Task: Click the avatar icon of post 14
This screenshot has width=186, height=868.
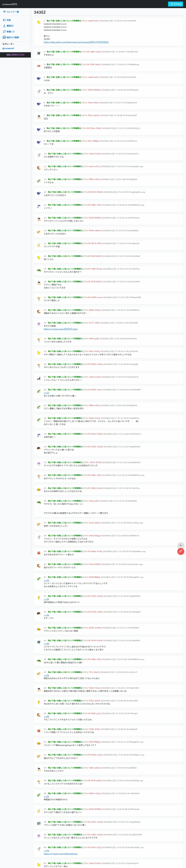Action: 39,206
